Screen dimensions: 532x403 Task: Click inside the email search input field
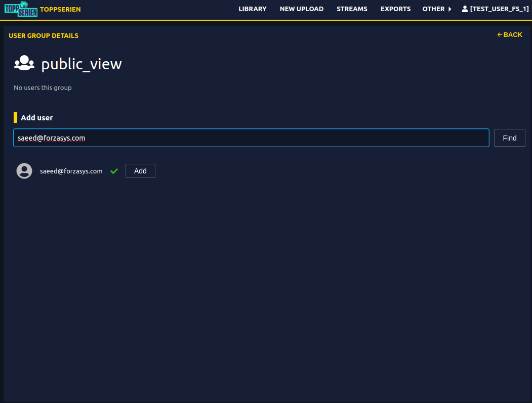[x=251, y=138]
